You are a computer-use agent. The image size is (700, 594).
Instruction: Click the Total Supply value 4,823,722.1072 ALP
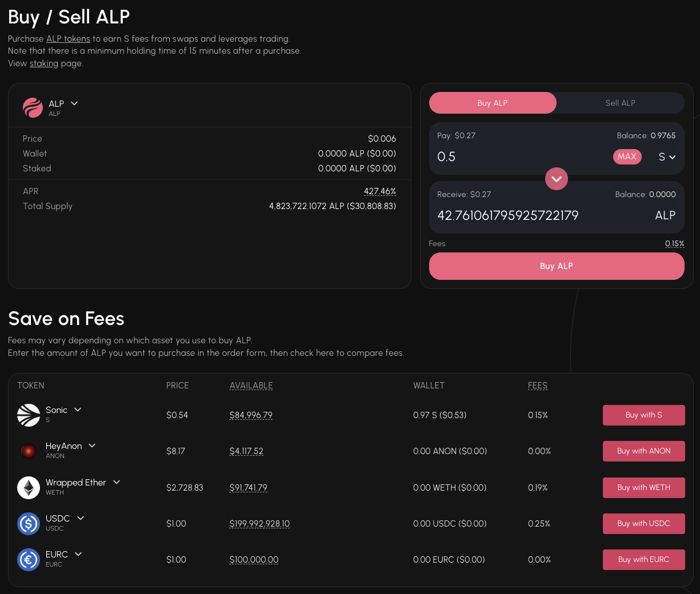click(333, 206)
